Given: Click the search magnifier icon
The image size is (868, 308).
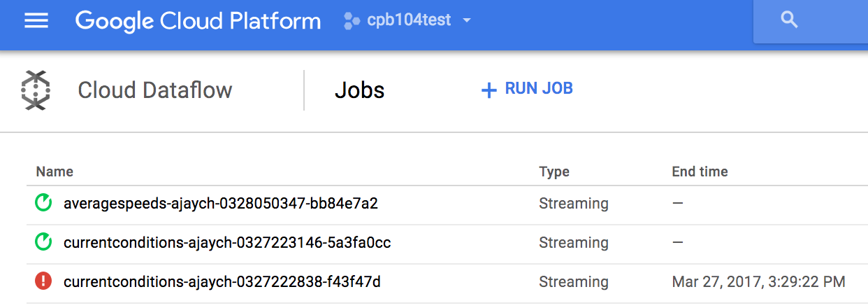Looking at the screenshot, I should tap(789, 20).
